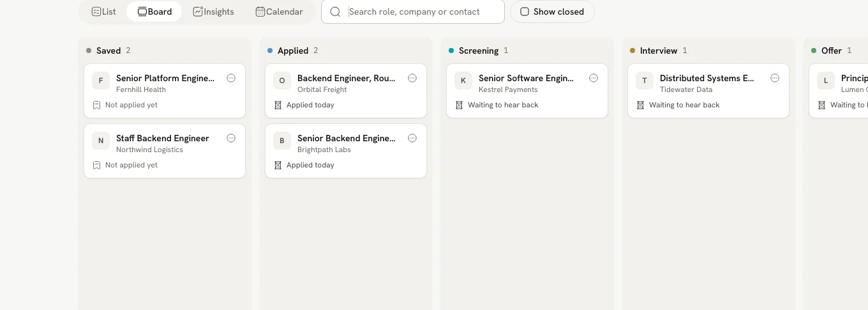Open options menu for Staff Backend Engineer card

pos(231,138)
